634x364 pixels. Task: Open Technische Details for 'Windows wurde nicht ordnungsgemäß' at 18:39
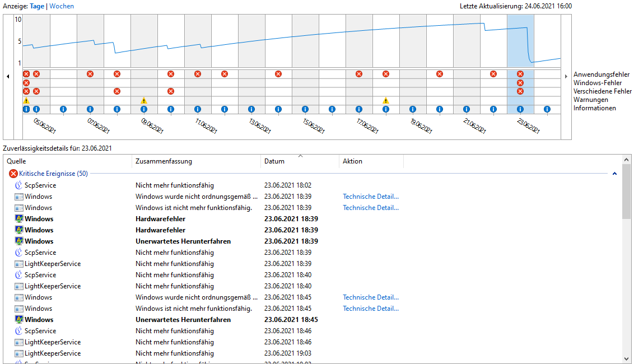[371, 197]
